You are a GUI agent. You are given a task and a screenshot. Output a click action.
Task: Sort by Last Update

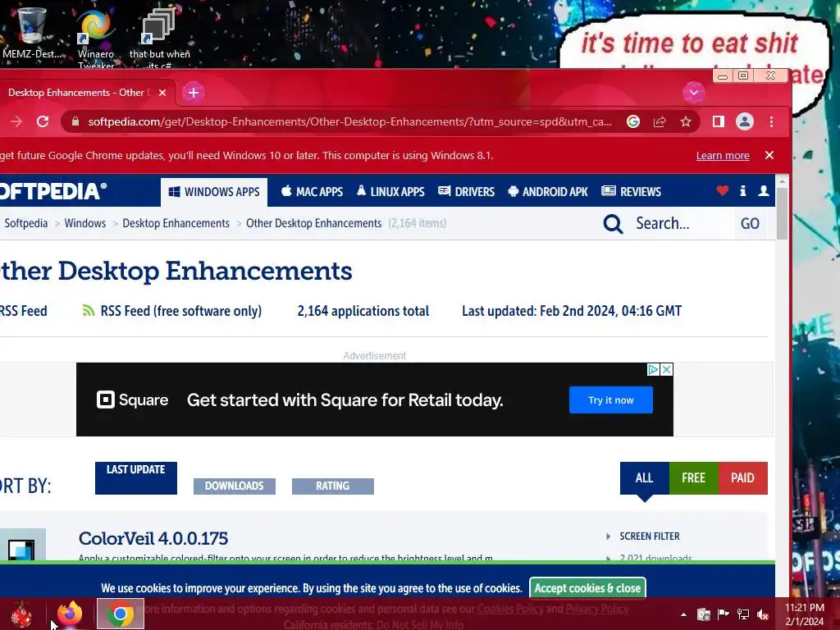(136, 478)
